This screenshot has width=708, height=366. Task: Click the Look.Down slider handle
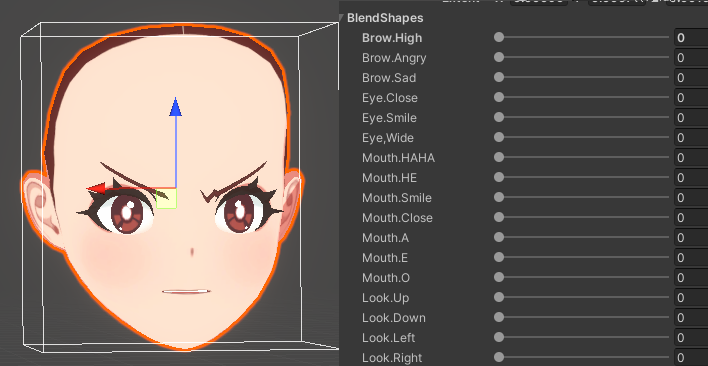tap(499, 317)
